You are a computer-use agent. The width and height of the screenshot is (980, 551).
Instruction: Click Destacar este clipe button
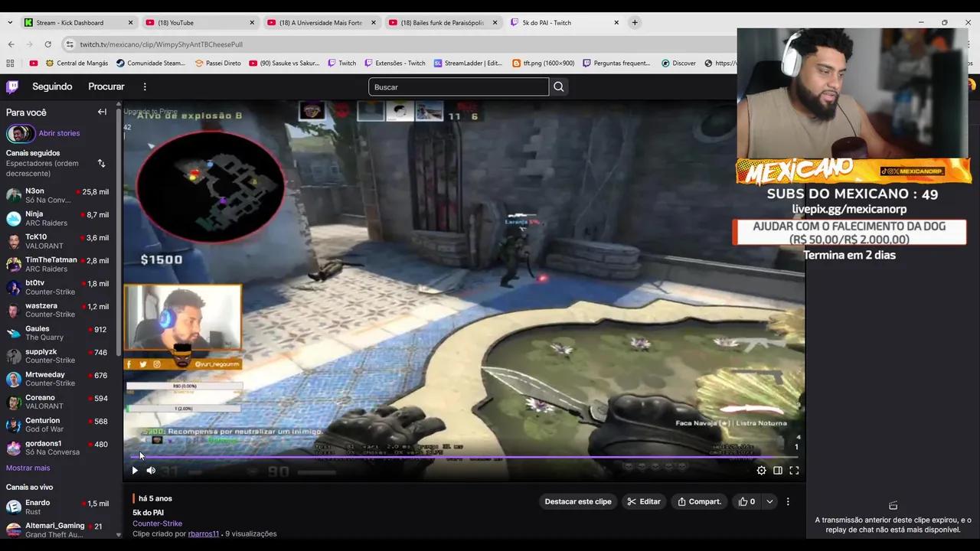point(578,501)
